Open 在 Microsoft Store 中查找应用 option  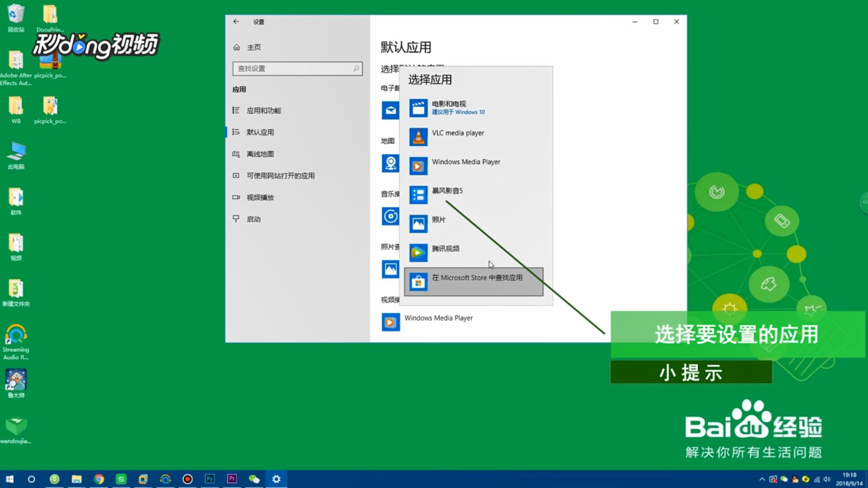[x=474, y=282]
